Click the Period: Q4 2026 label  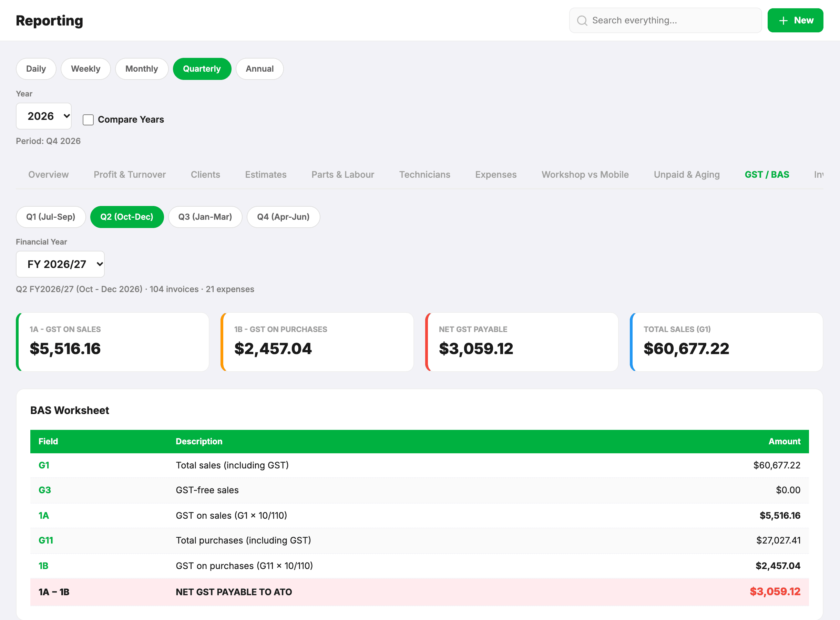pyautogui.click(x=48, y=141)
